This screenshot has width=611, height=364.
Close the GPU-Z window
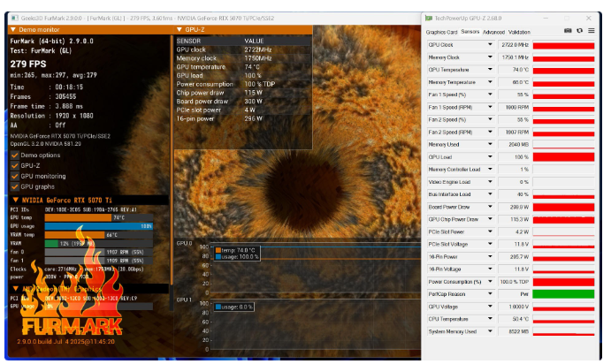click(x=588, y=19)
